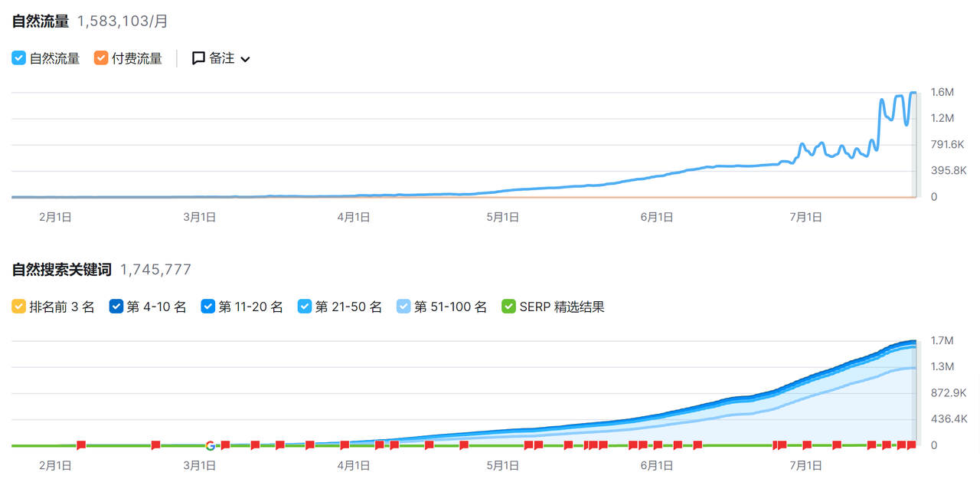The height and width of the screenshot is (479, 980).
Task: Click 5月1日 on the keywords chart axis
Action: (x=502, y=465)
